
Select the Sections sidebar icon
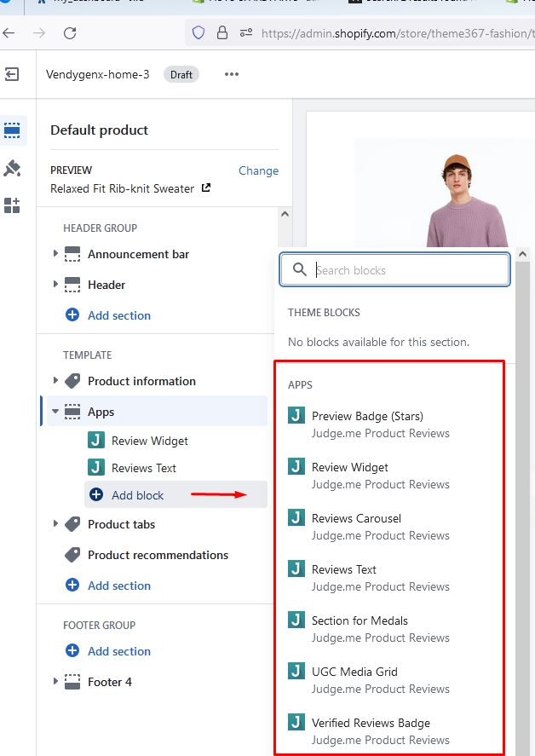pos(12,130)
